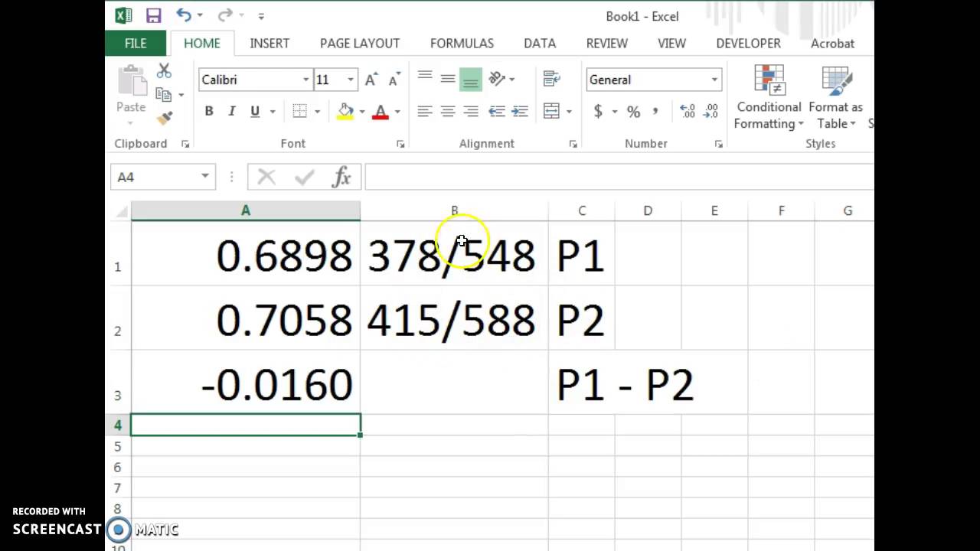Decrease the decimal places
Image resolution: width=980 pixels, height=551 pixels.
[x=712, y=112]
